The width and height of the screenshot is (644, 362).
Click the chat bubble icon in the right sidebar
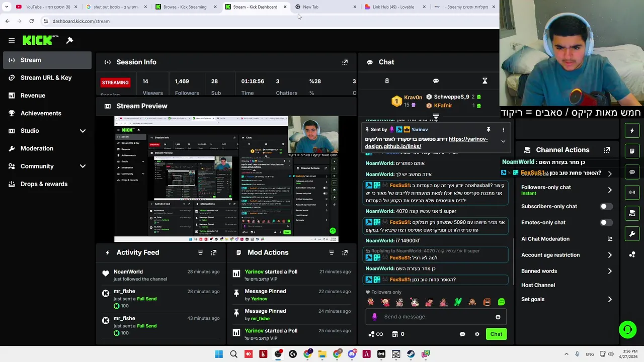click(632, 172)
